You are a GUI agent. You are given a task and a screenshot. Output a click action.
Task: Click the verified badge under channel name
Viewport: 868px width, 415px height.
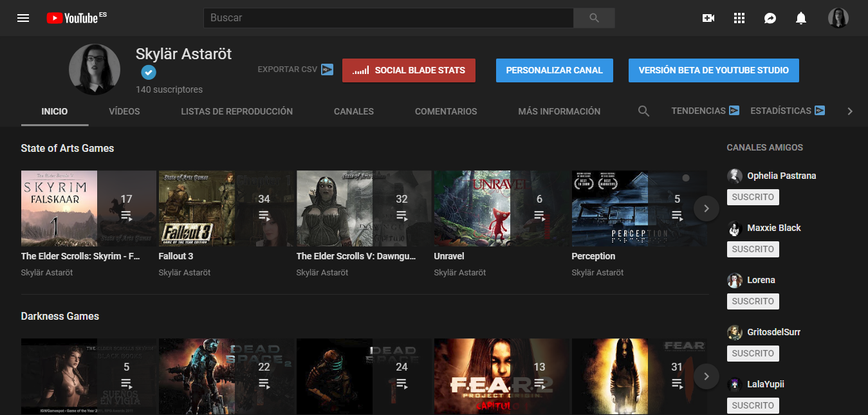(149, 73)
